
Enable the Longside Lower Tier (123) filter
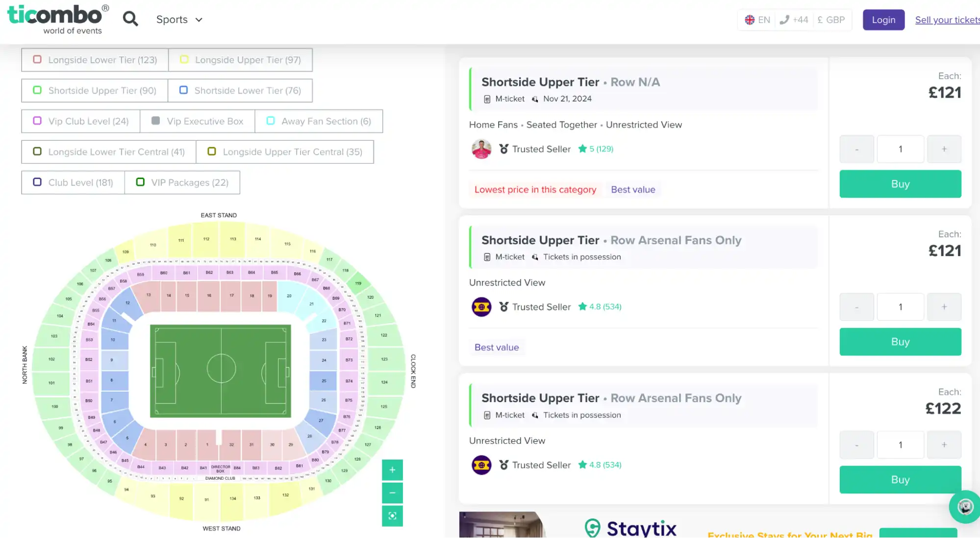[x=37, y=59]
